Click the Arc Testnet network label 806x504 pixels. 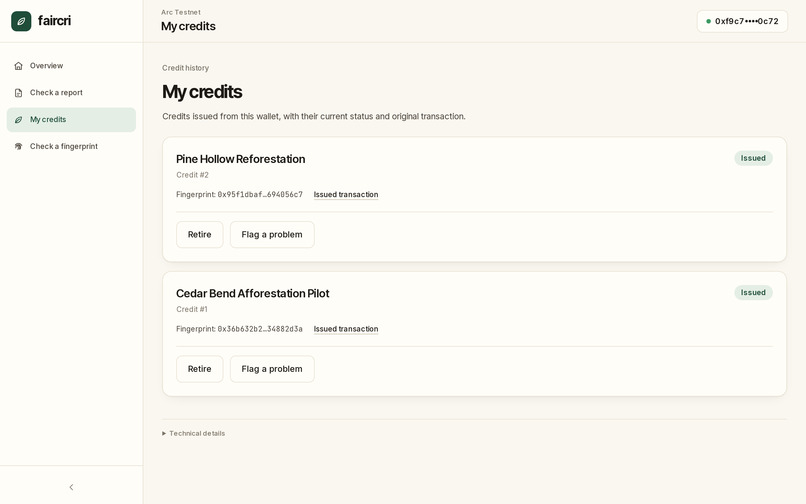point(181,12)
